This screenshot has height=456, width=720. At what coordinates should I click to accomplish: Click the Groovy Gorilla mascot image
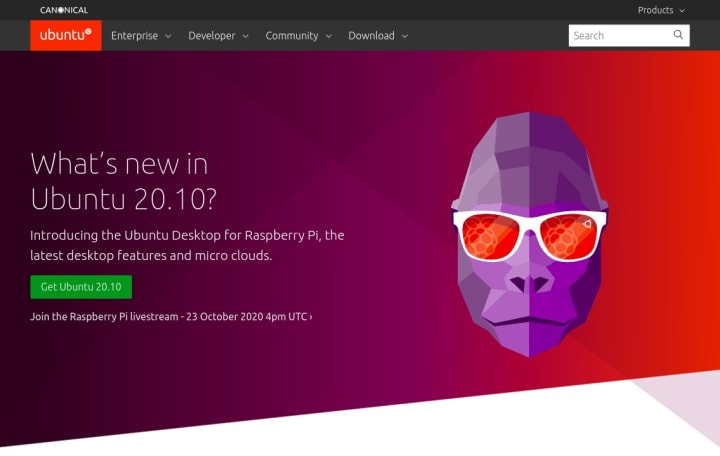click(x=529, y=234)
